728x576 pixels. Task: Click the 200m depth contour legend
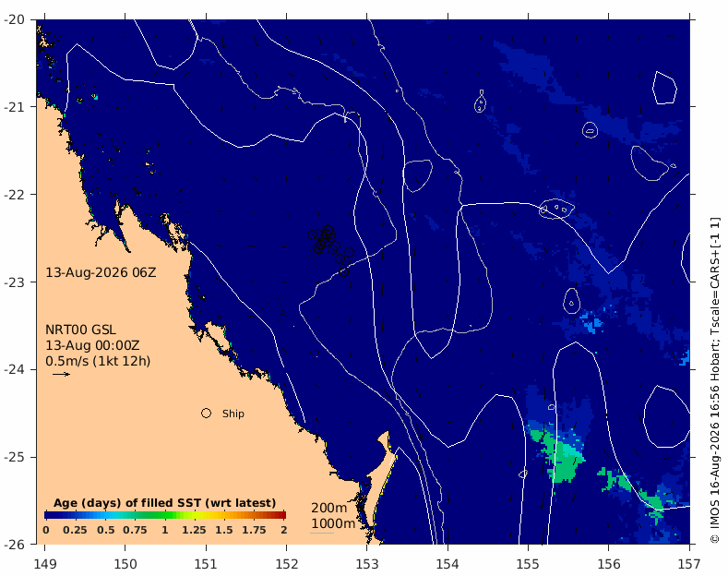(x=328, y=508)
